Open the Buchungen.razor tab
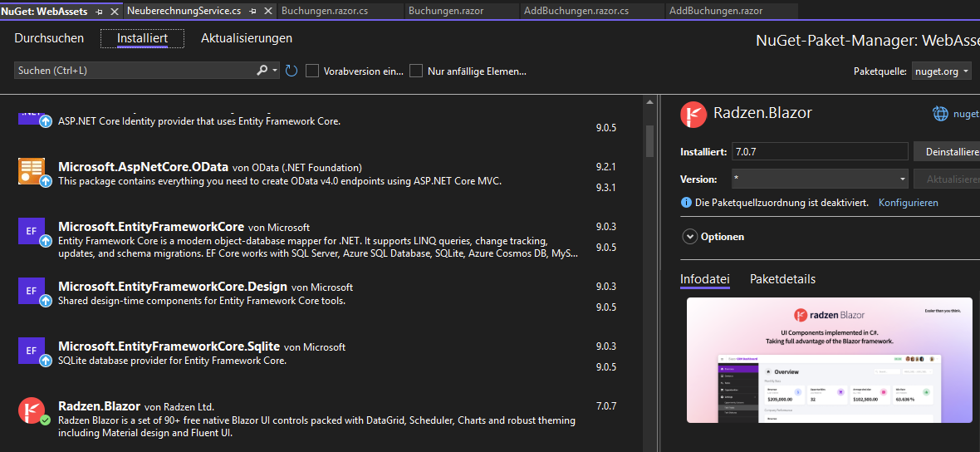 446,12
